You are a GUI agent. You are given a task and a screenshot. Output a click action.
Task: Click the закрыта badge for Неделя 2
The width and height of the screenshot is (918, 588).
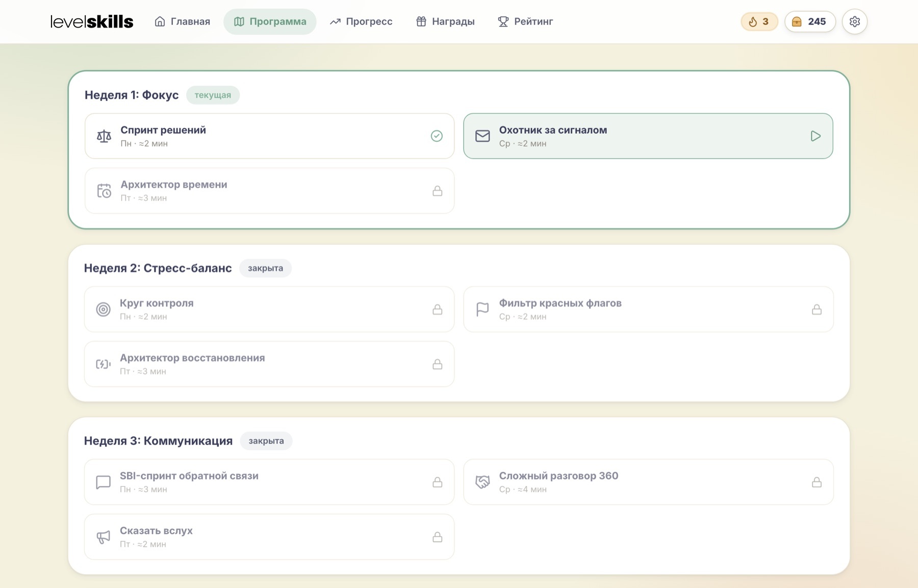tap(265, 268)
